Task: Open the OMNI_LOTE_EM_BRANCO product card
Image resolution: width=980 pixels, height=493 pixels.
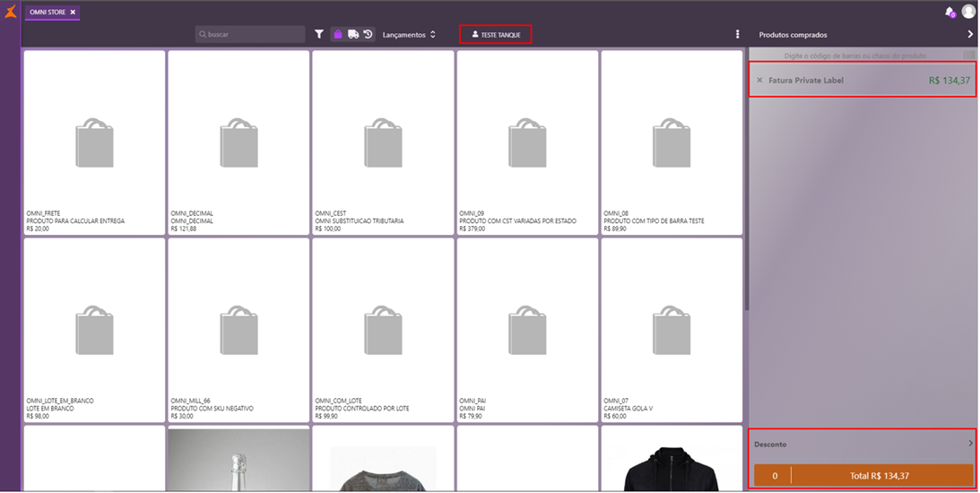Action: point(94,330)
